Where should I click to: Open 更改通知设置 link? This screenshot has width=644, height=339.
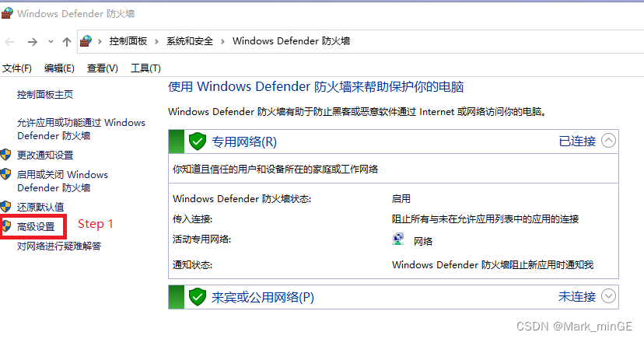point(45,156)
